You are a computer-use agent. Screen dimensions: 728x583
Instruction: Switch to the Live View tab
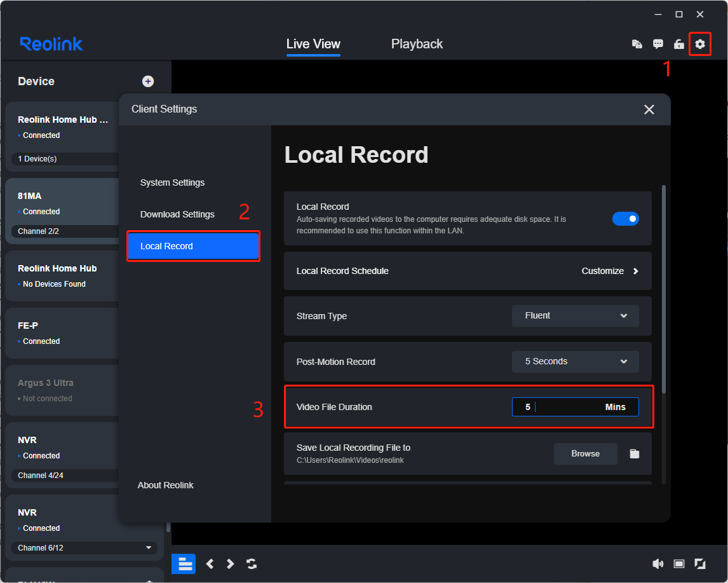313,44
